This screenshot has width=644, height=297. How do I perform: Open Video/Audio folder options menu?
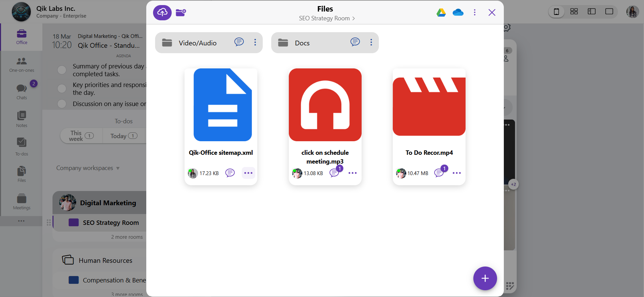pyautogui.click(x=255, y=42)
